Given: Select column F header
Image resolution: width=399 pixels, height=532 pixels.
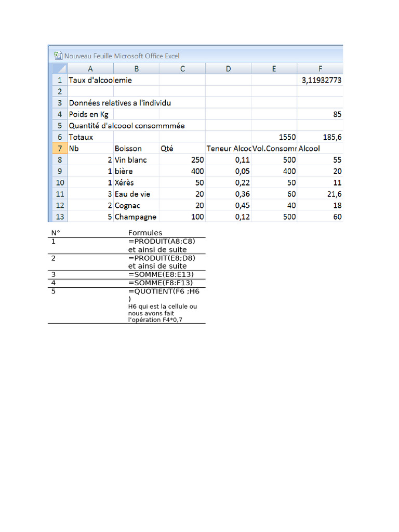Looking at the screenshot, I should click(x=320, y=69).
